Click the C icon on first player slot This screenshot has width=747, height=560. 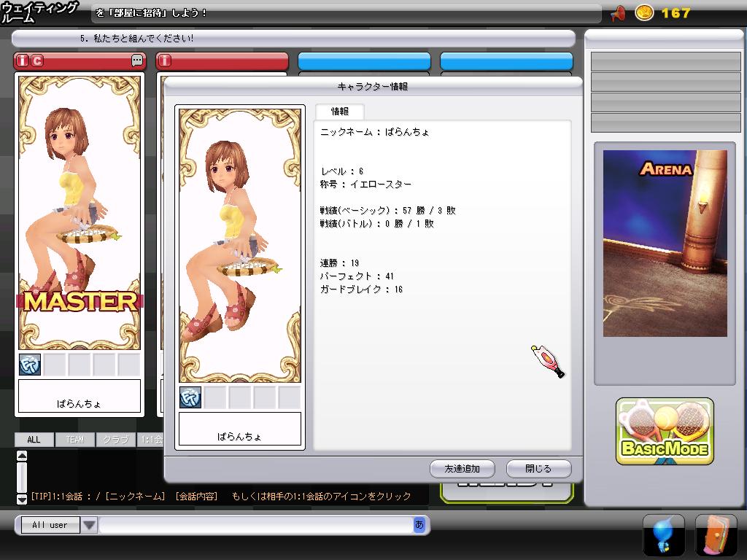37,61
